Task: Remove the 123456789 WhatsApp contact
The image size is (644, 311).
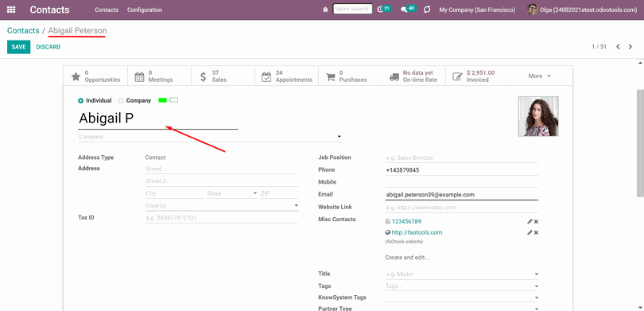Action: coord(536,221)
